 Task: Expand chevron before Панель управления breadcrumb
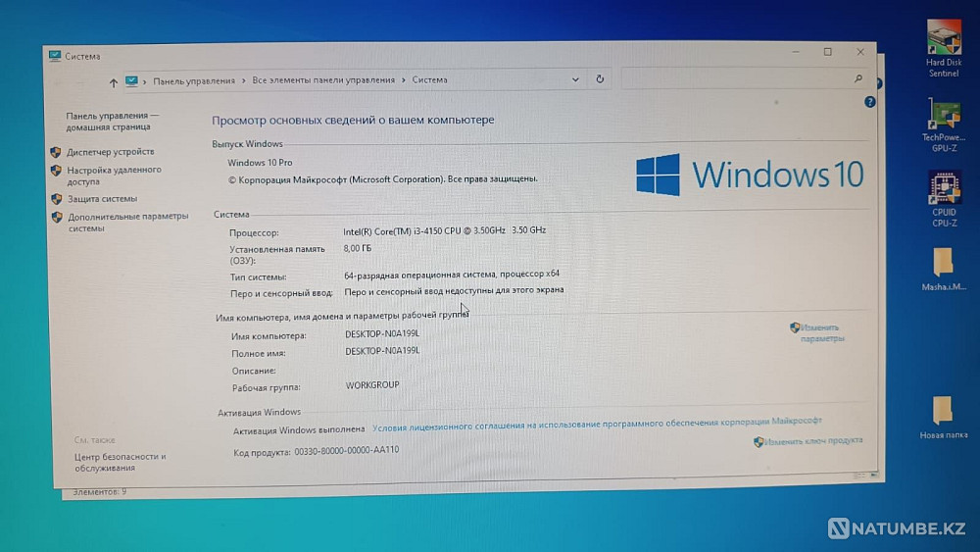(144, 81)
